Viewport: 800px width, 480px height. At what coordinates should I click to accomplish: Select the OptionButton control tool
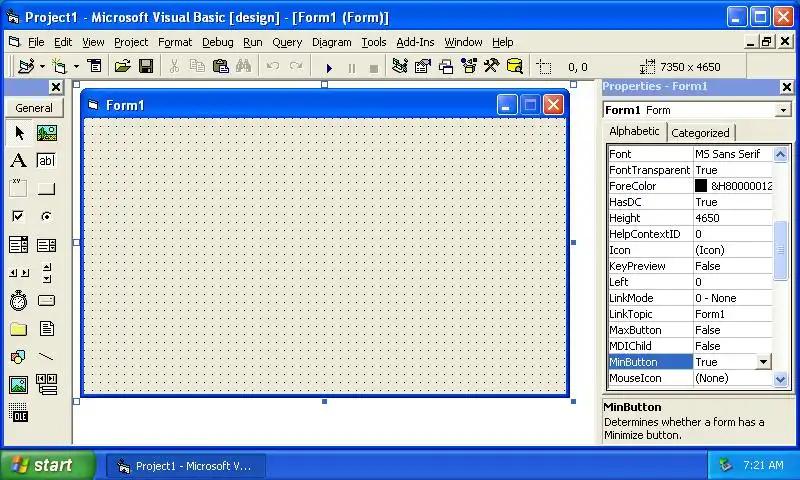(47, 216)
